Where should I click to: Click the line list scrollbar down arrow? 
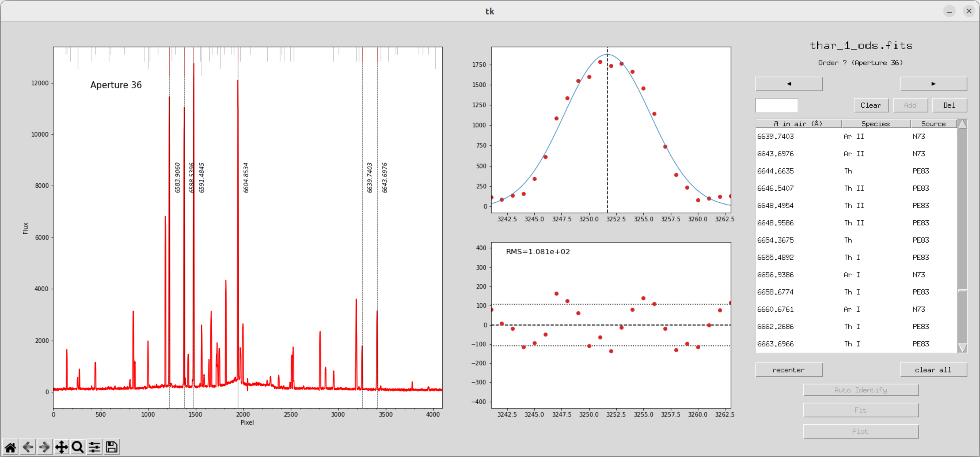(962, 347)
